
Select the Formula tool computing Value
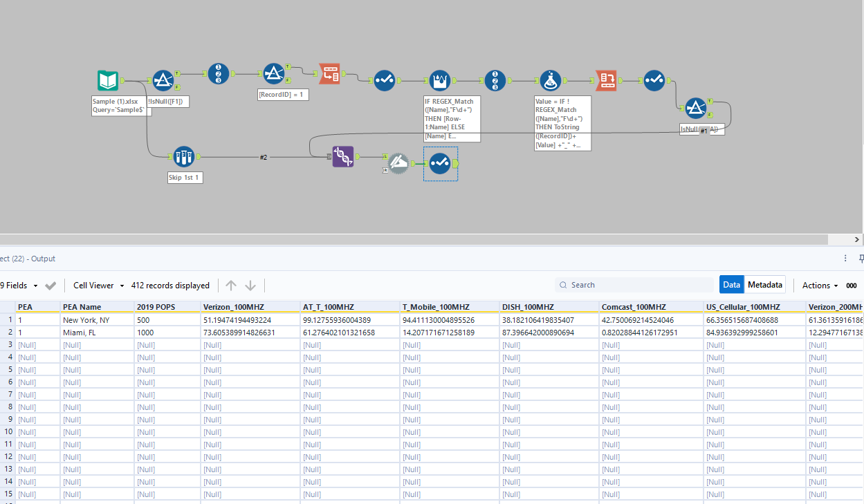point(550,80)
